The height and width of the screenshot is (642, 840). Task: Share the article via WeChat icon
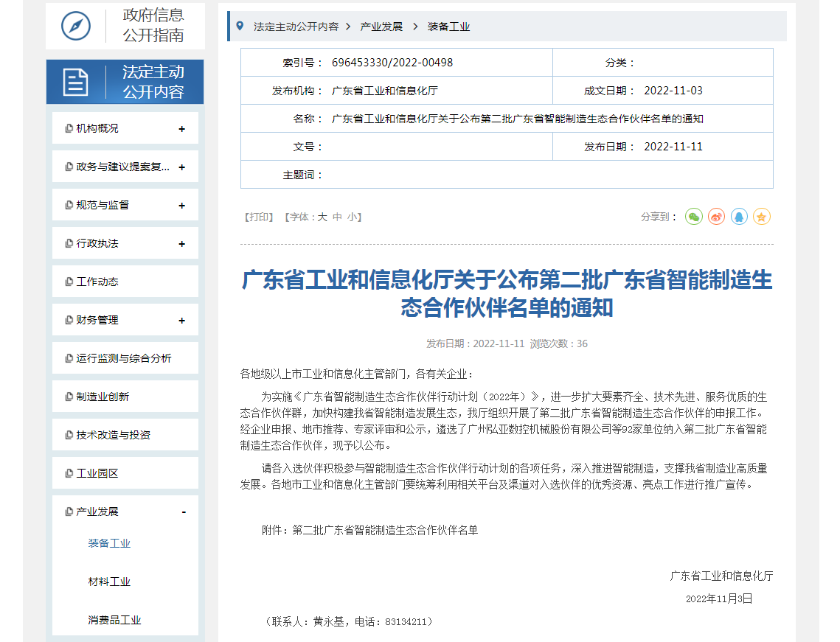pos(693,217)
